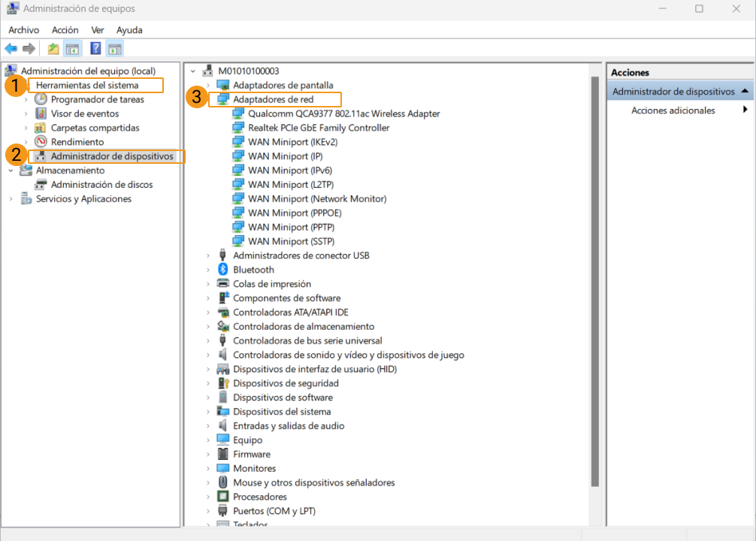Open the Archivo menu

[23, 30]
